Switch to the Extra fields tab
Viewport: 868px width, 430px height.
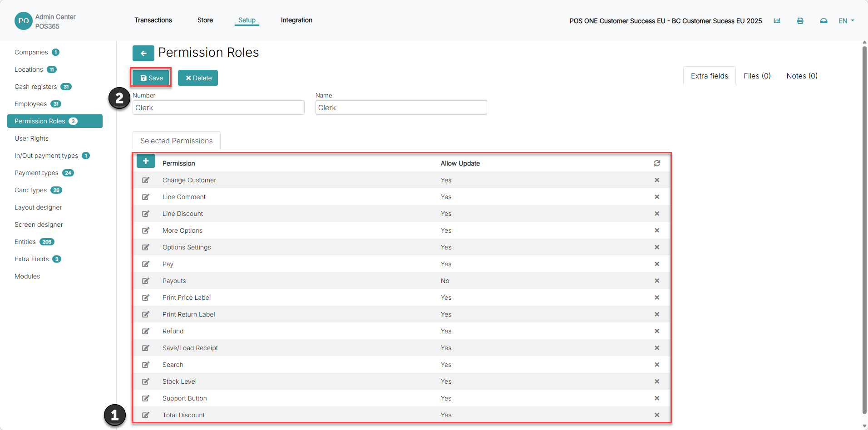(x=710, y=76)
